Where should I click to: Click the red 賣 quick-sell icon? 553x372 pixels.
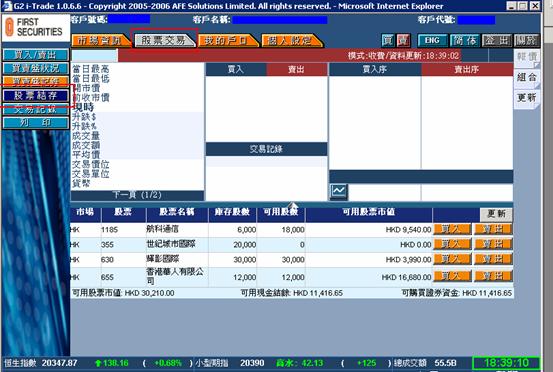click(x=403, y=41)
